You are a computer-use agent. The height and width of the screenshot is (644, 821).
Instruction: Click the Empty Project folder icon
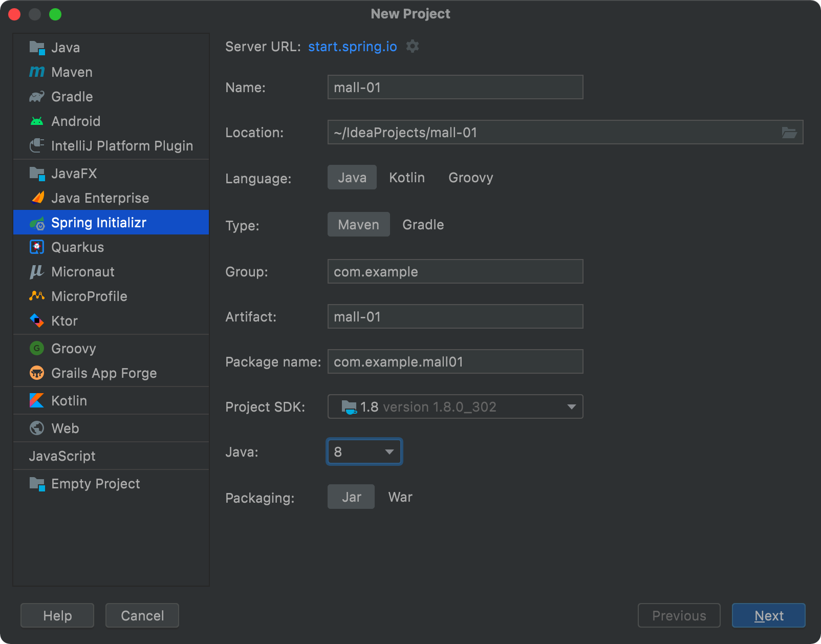coord(37,484)
